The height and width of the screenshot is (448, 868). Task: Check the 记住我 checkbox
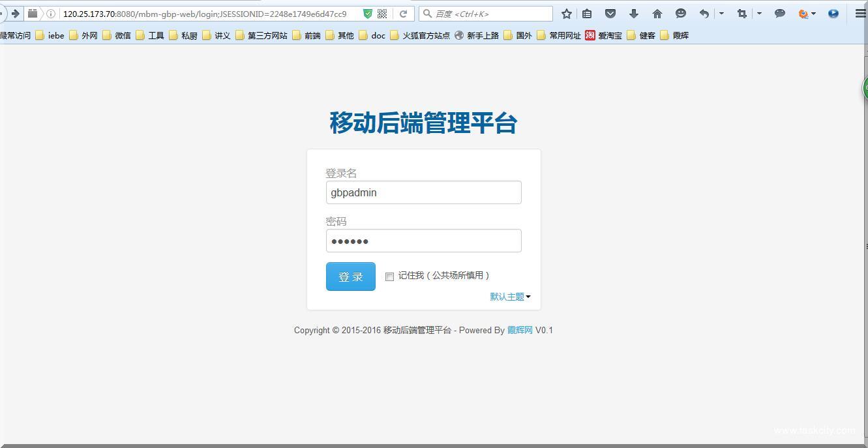point(389,276)
